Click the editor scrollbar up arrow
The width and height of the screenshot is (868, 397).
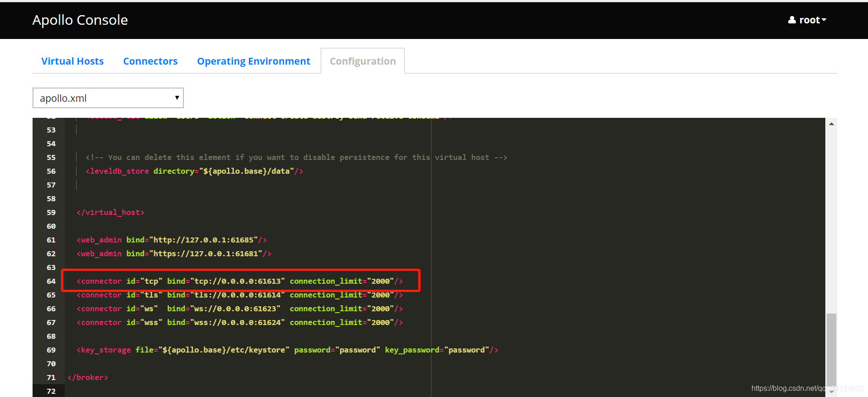pyautogui.click(x=831, y=124)
